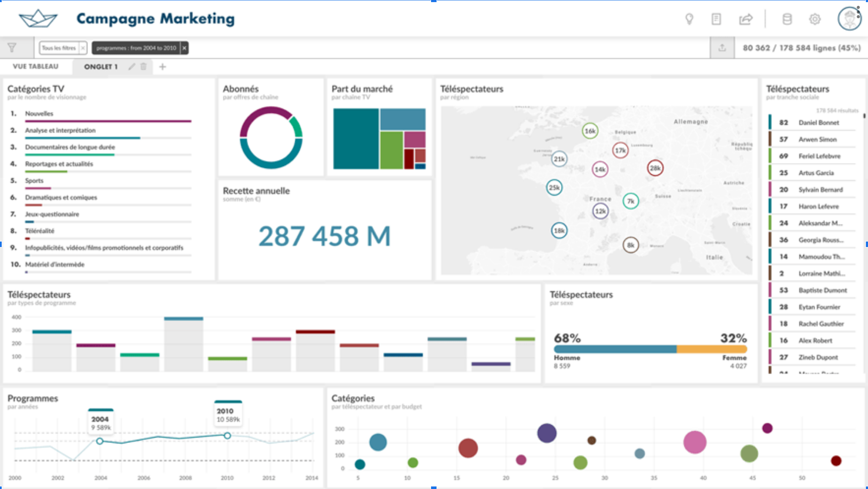Open the database icon in header
Image resolution: width=868 pixels, height=489 pixels.
pyautogui.click(x=787, y=19)
